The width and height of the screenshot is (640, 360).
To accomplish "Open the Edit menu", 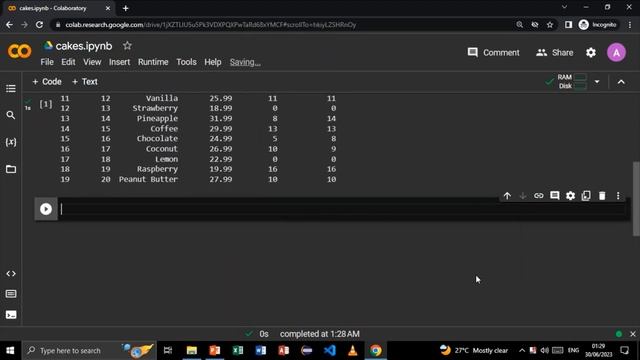I will tap(68, 62).
